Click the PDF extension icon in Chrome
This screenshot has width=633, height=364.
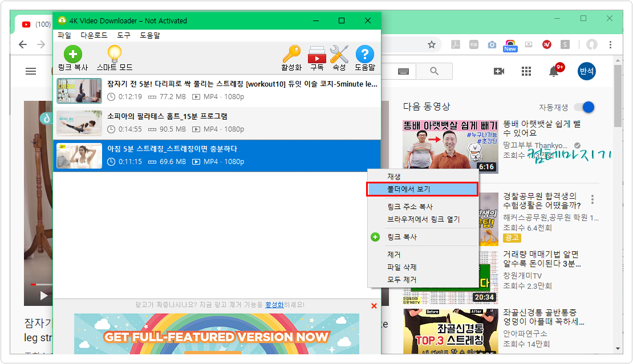[x=456, y=44]
